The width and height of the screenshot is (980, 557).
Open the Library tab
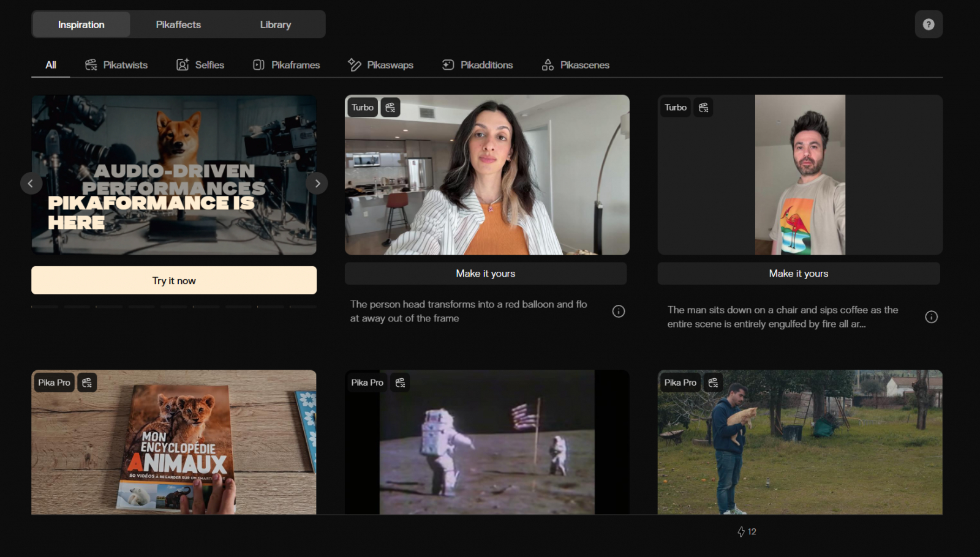point(275,24)
